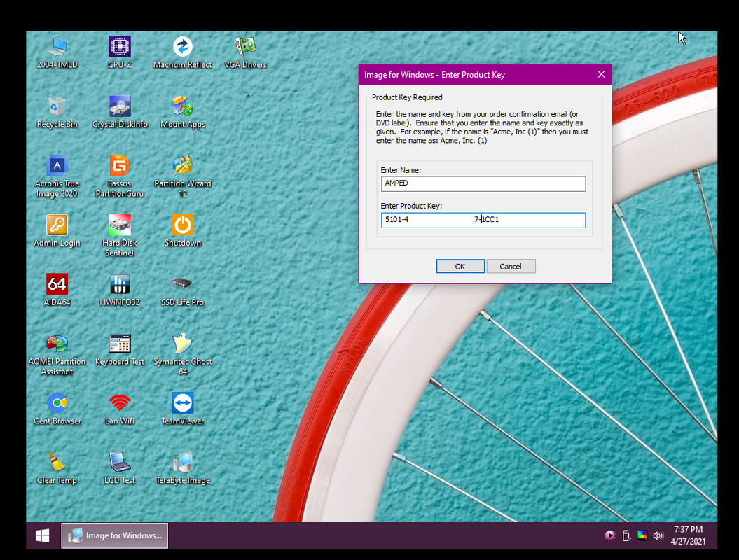Click the volume speaker tray icon
The height and width of the screenshot is (560, 739).
point(658,535)
